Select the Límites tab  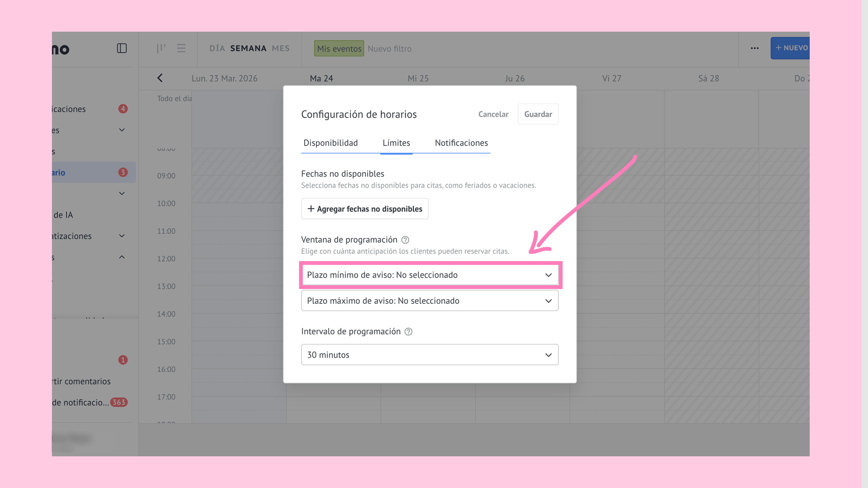click(396, 143)
